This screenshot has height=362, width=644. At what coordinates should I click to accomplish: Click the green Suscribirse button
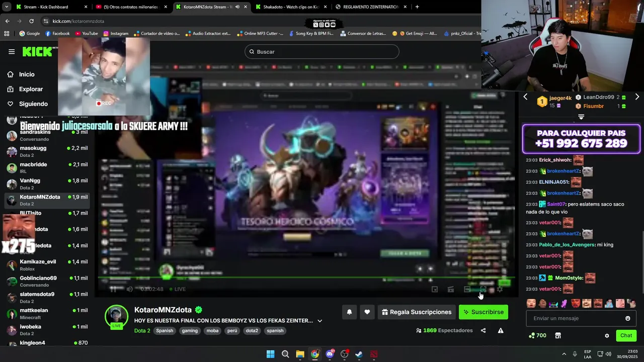484,312
